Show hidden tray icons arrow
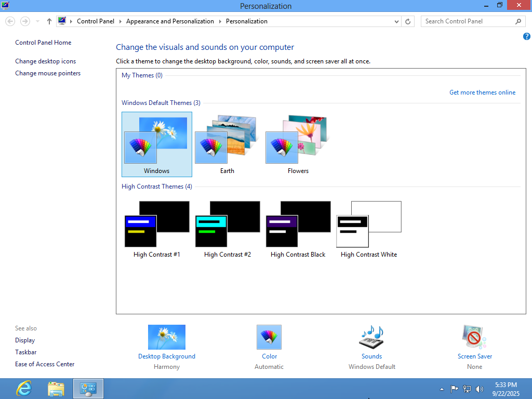 (x=442, y=389)
